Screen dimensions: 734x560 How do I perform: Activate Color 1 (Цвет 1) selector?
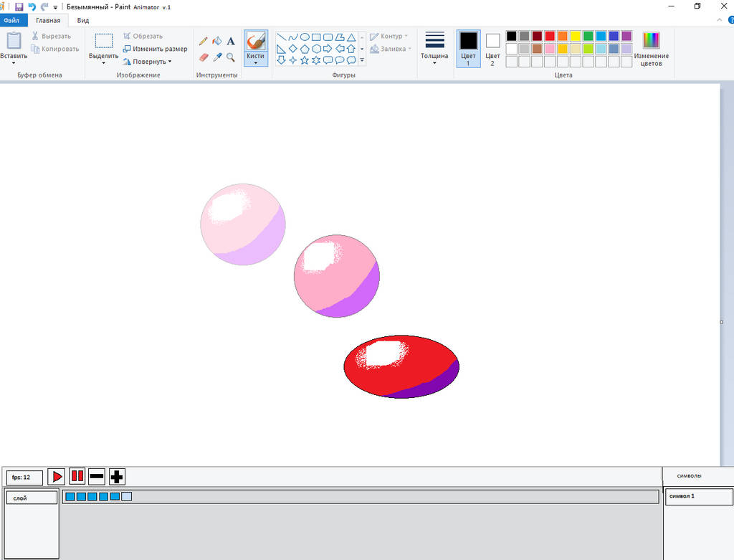click(x=468, y=49)
